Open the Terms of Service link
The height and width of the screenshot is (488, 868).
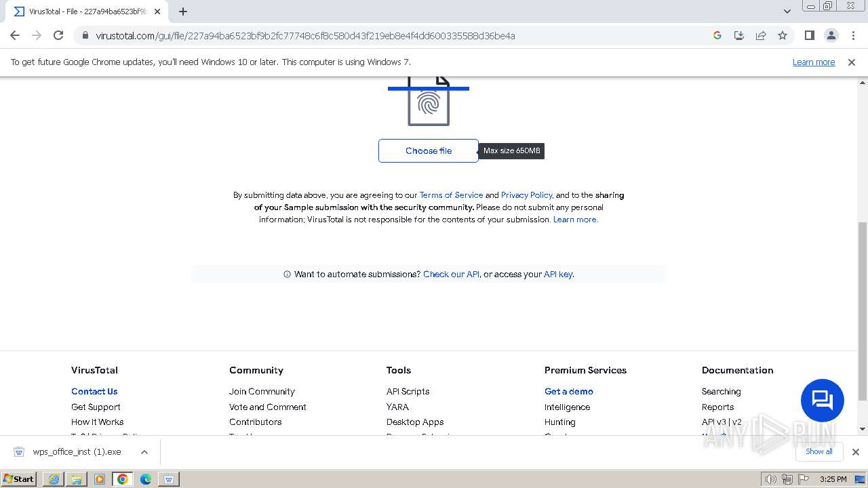coord(451,195)
